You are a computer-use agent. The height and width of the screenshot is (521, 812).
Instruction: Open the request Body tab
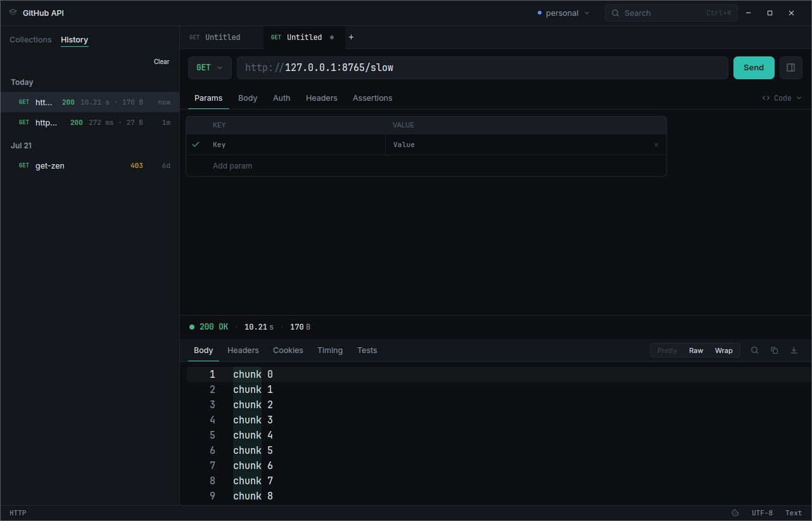coord(248,98)
